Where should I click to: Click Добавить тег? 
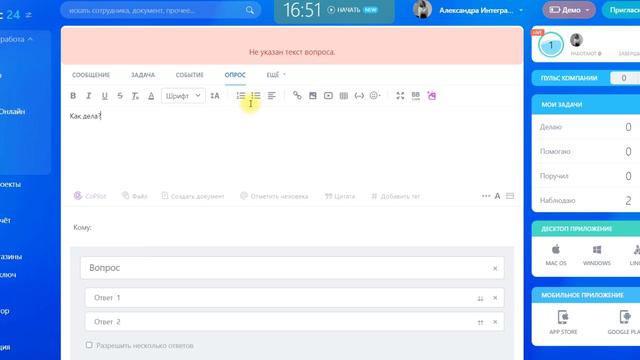coord(396,196)
